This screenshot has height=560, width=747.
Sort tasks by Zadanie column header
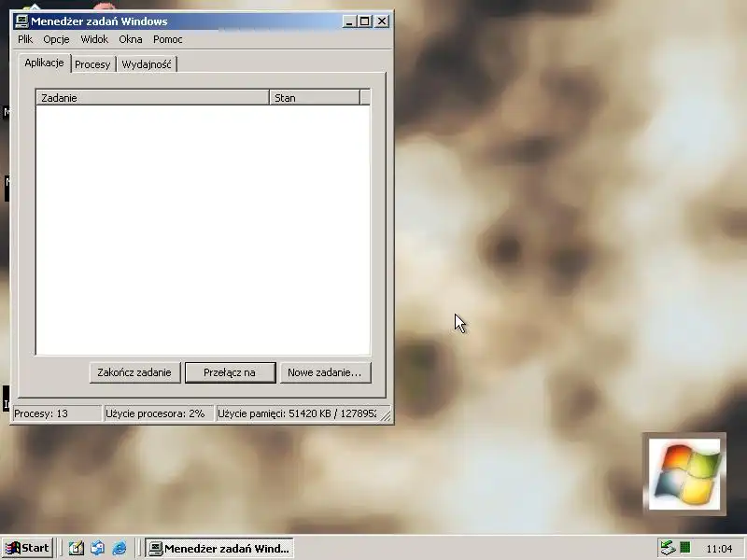click(x=152, y=98)
